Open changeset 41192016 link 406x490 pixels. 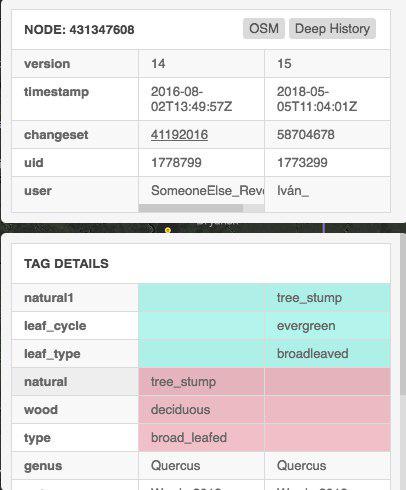[x=179, y=135]
